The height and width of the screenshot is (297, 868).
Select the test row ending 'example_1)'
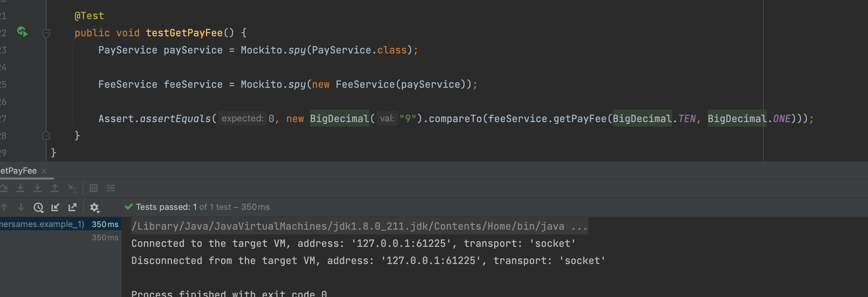[60, 224]
